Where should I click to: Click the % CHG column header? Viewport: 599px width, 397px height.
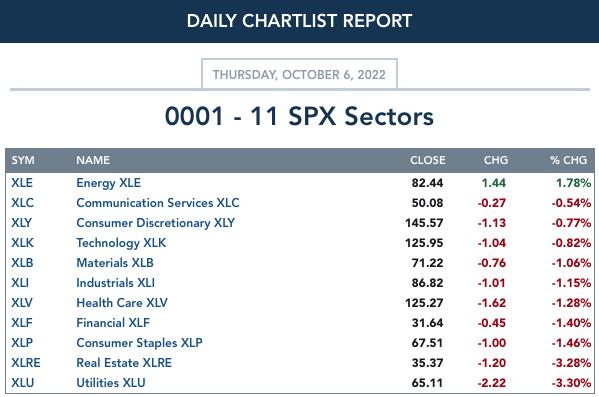[x=568, y=160]
